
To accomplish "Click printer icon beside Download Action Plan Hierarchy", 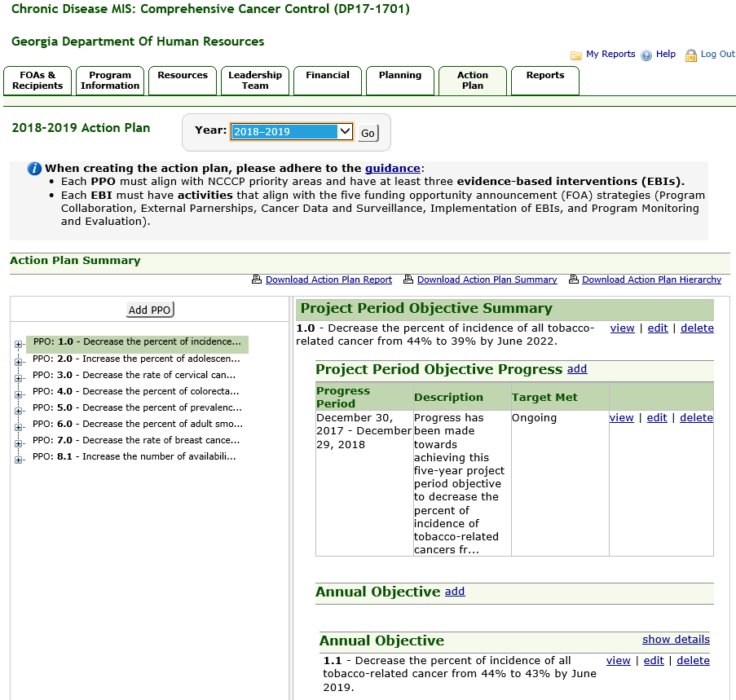I will tap(573, 280).
